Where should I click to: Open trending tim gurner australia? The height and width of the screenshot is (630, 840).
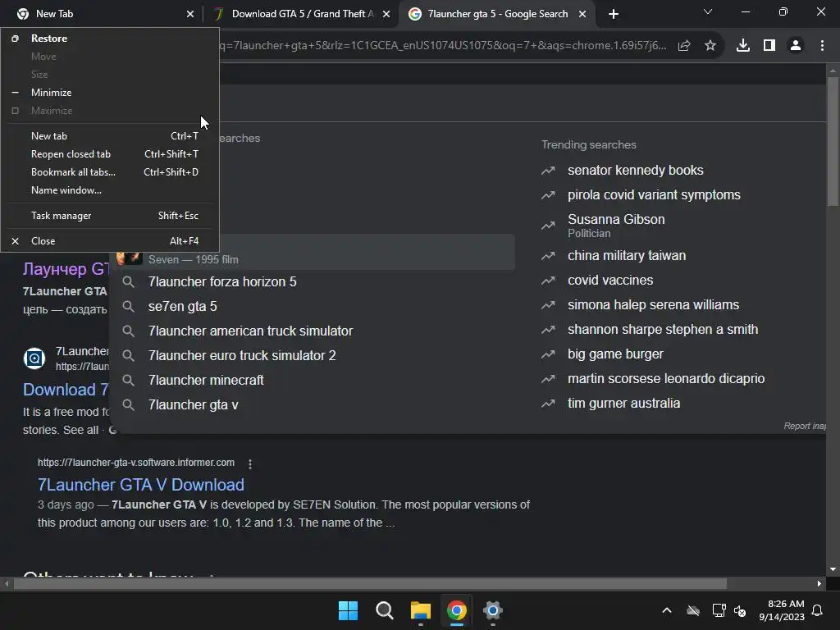click(624, 404)
